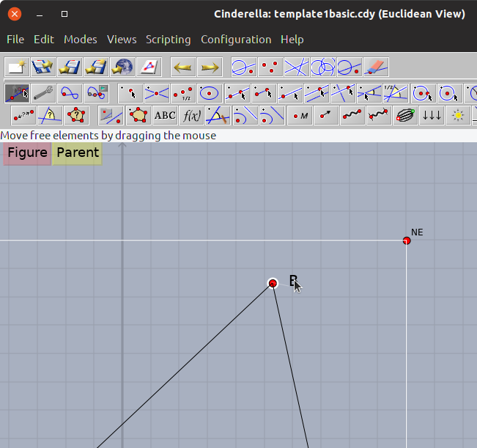
Task: Click the yellow Parent button
Action: (x=77, y=154)
